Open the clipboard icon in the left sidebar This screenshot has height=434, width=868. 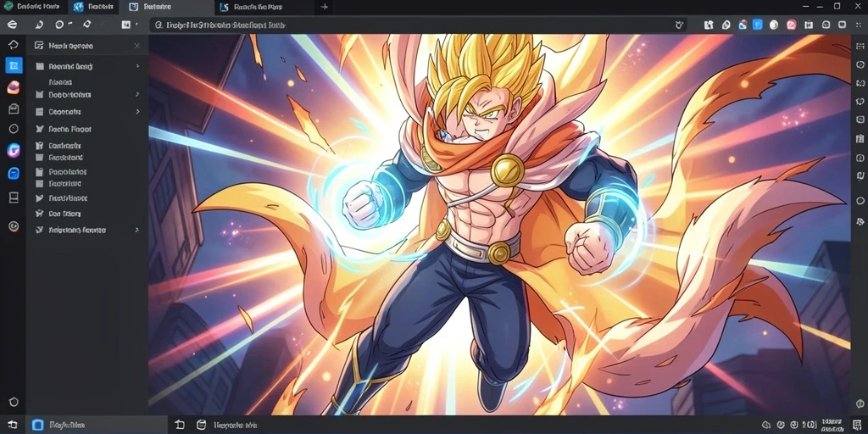pos(14,108)
